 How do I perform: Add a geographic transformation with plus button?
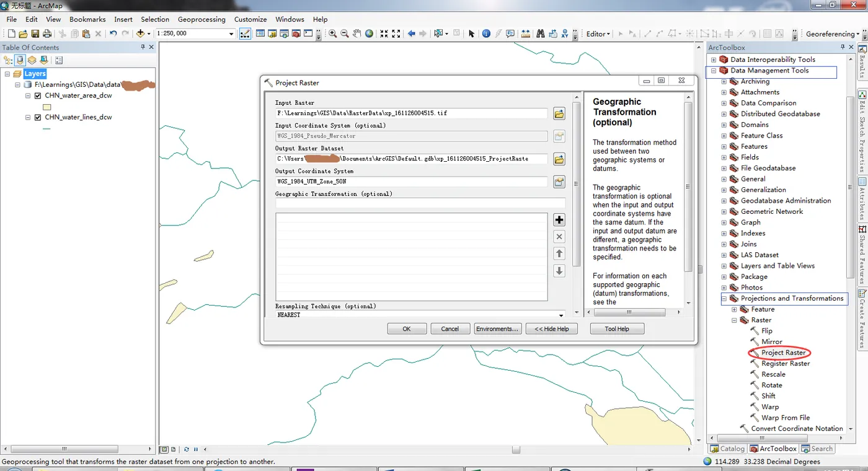[559, 220]
